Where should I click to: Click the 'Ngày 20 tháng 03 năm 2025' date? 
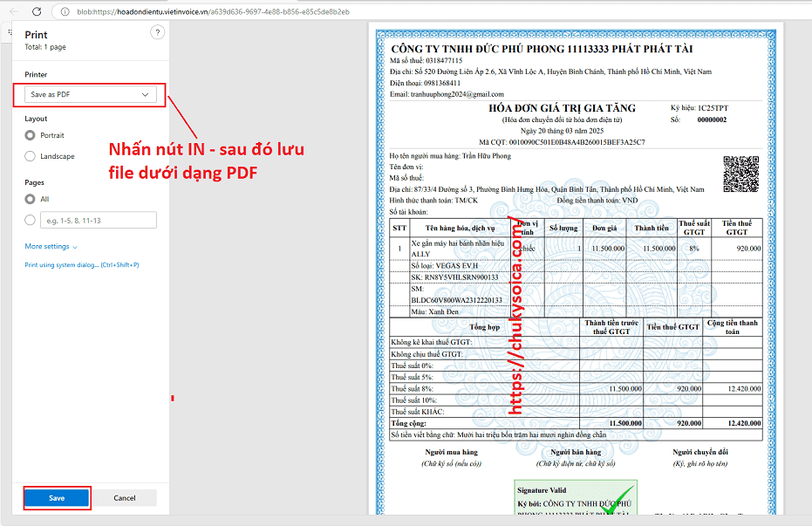[562, 131]
